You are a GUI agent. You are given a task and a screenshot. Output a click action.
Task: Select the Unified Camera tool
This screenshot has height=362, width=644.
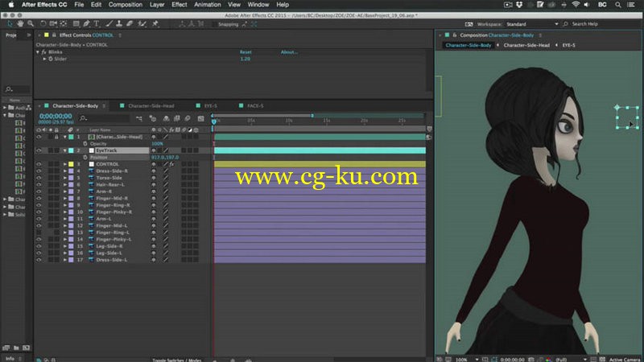pos(53,24)
